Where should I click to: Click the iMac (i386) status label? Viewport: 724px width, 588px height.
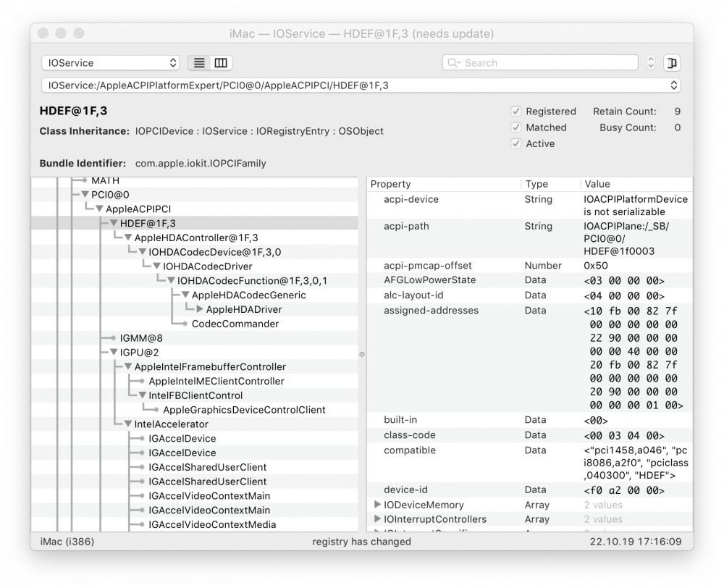(x=67, y=542)
